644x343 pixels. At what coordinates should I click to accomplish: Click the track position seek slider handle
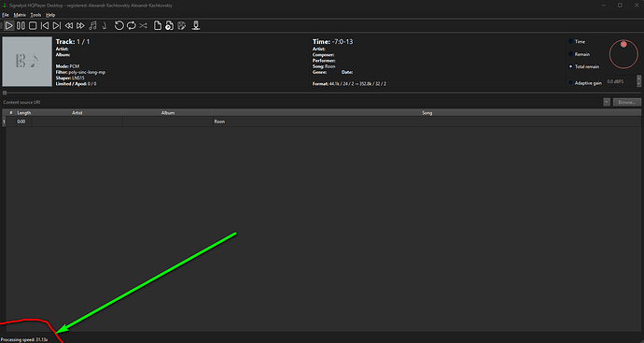coord(5,93)
